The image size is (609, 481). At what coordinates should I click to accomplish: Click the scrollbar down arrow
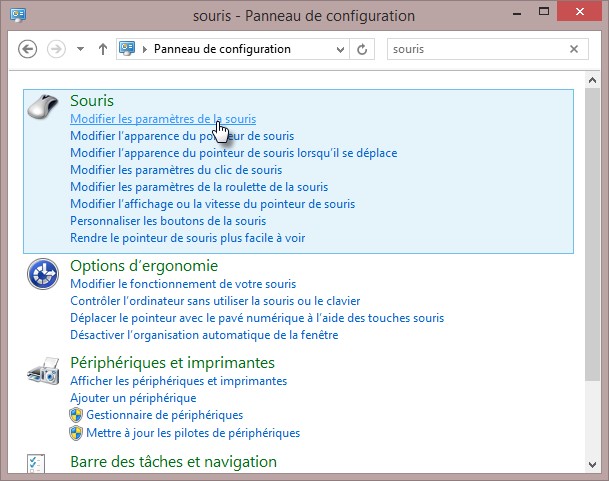click(592, 464)
